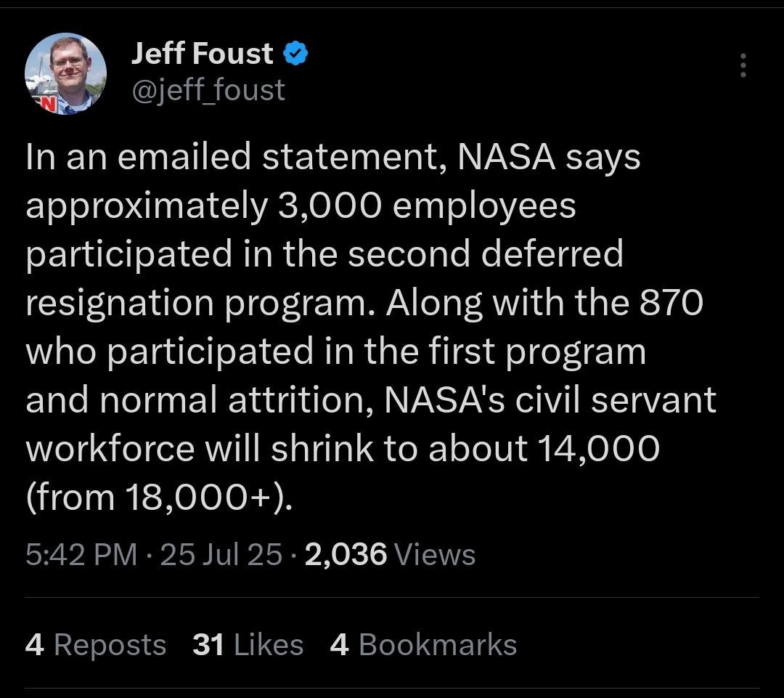784x698 pixels.
Task: Click the 25 Jul 25 date
Action: point(221,555)
